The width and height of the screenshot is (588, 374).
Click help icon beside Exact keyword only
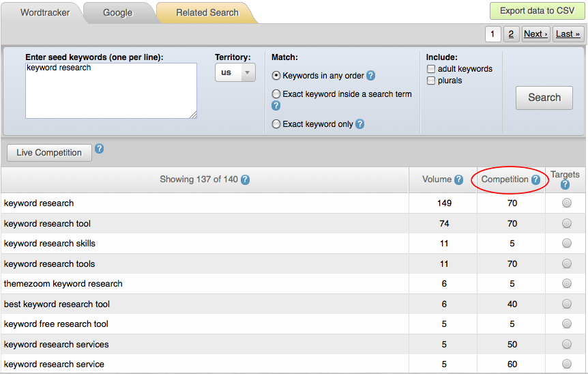tap(359, 124)
